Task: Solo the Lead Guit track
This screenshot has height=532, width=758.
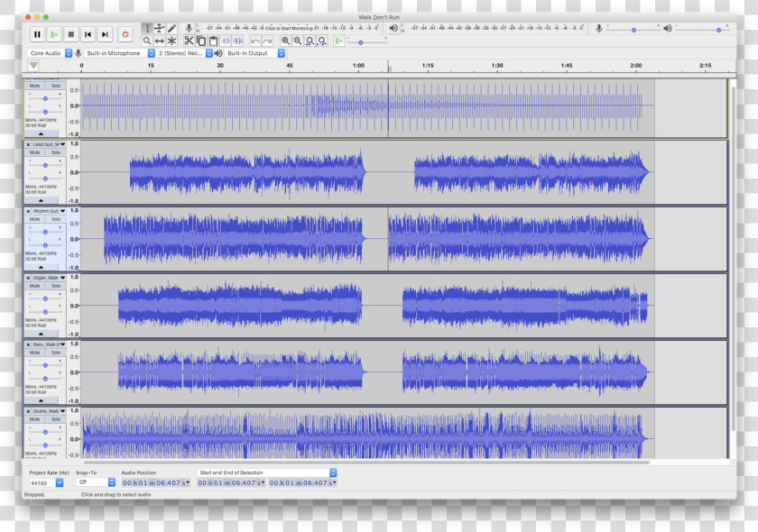Action: [56, 152]
